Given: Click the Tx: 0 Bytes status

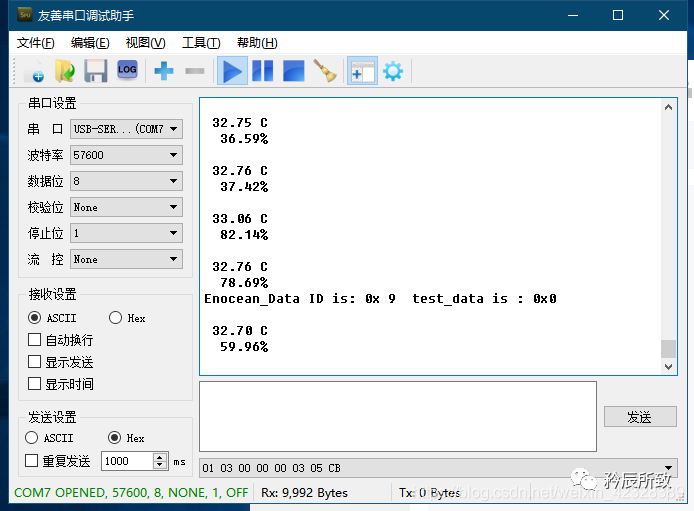Looking at the screenshot, I should pos(429,492).
